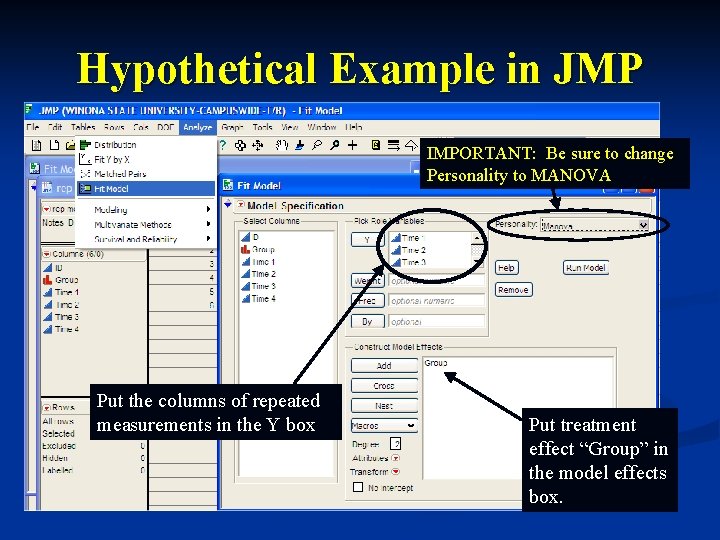Screen dimensions: 720x540
Task: Click the blank new document toolbar icon
Action: [54, 145]
